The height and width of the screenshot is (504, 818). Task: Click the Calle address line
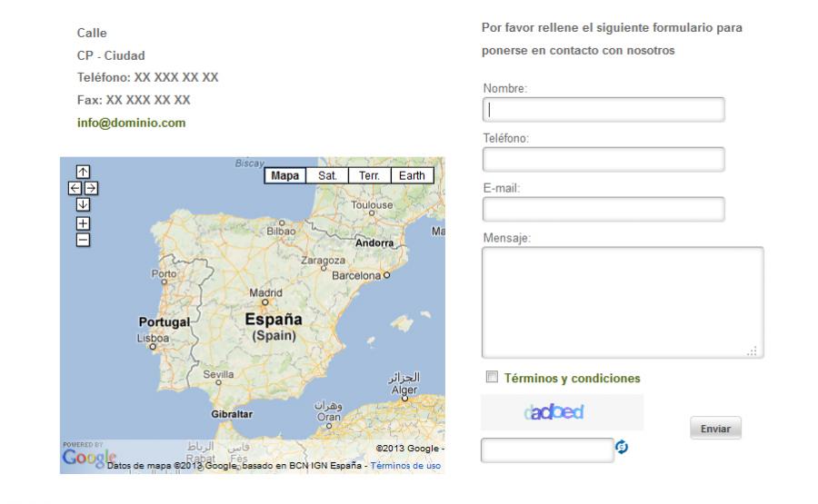[92, 33]
